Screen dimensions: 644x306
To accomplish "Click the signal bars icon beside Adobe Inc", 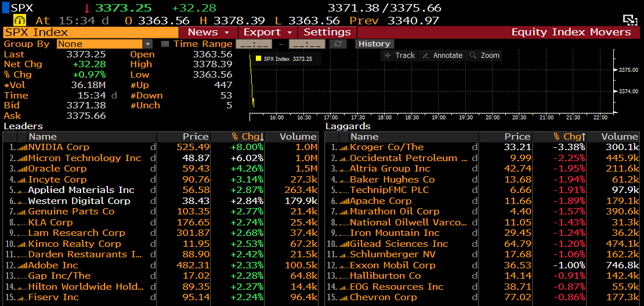I will 22,265.
